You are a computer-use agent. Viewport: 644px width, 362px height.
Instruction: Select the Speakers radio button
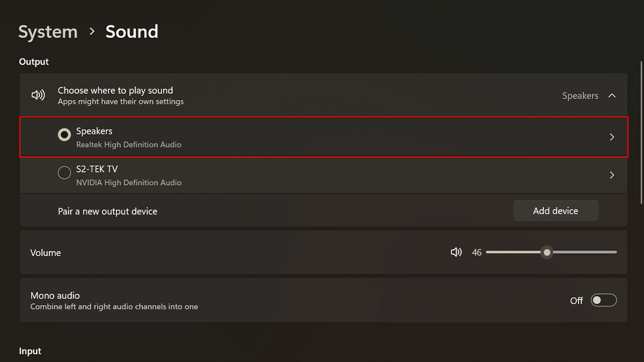tap(64, 135)
